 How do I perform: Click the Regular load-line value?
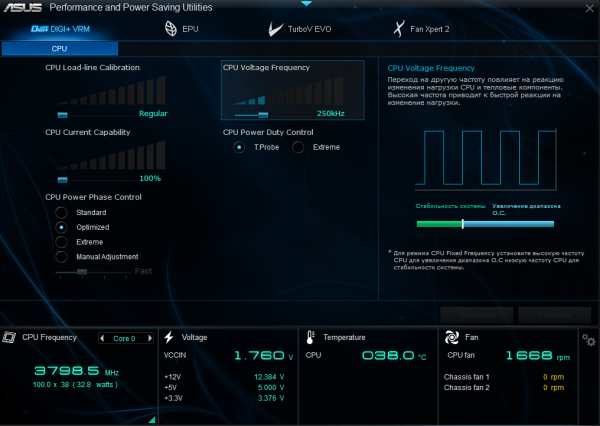153,113
